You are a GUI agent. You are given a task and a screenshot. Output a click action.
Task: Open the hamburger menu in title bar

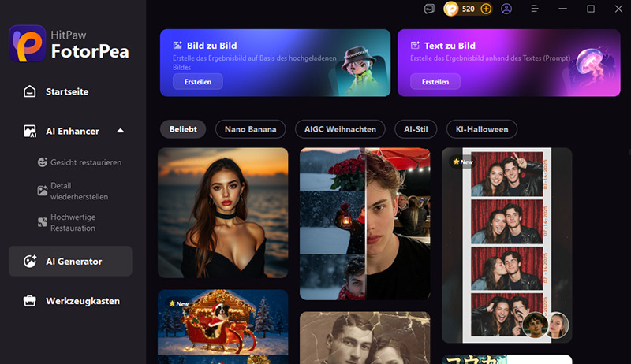tap(534, 9)
